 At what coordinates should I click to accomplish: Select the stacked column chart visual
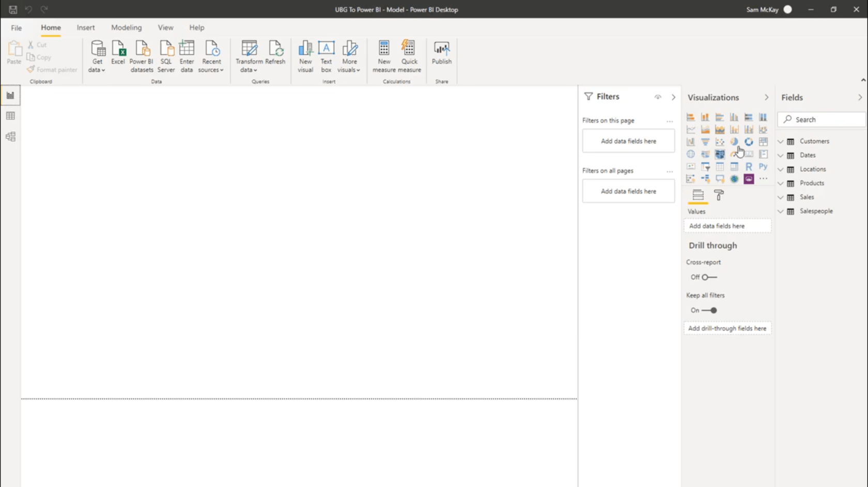coord(705,117)
